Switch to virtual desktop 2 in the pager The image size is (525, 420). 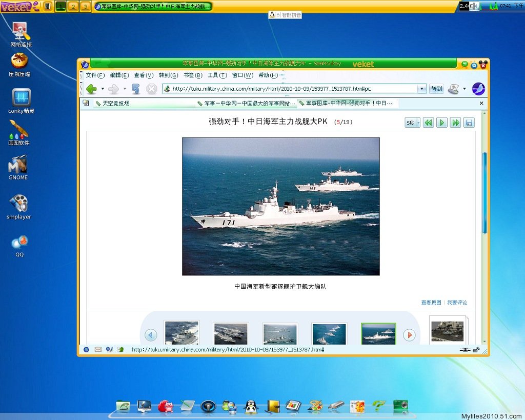tap(73, 6)
